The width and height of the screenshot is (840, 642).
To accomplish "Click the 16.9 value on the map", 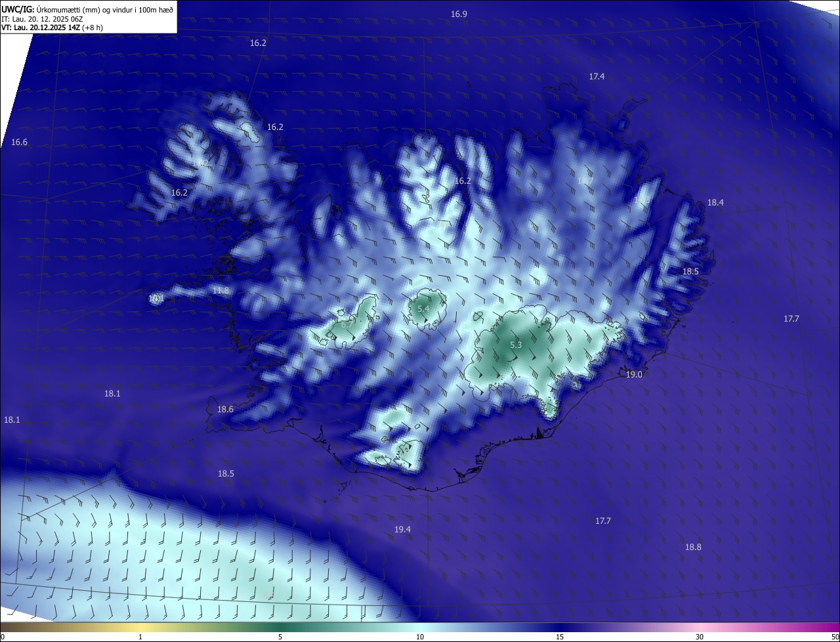I will click(x=459, y=14).
